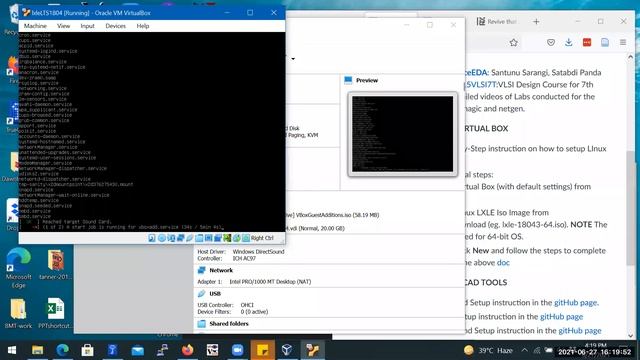Switch to the running VM icon in the taskbar

(313, 350)
